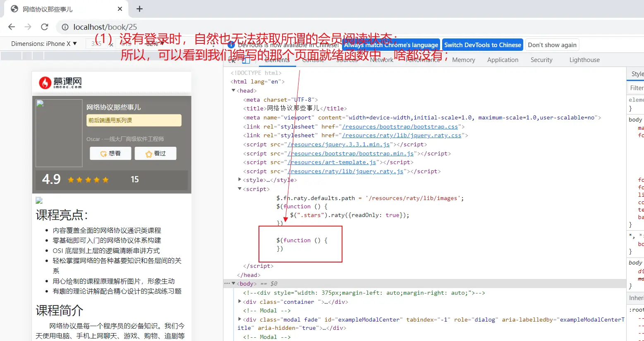Screen dimensions: 644x341
Task: Open a new browser tab with plus icon
Action: (139, 9)
